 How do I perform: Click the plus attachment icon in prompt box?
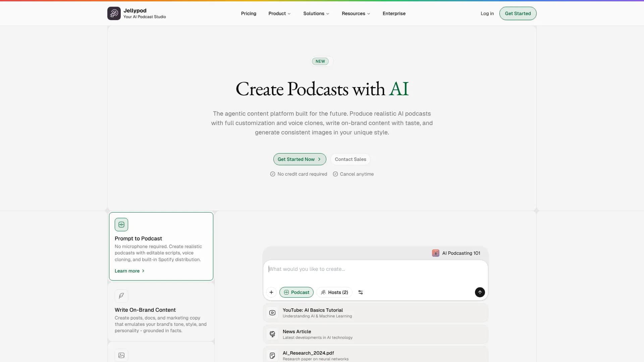click(271, 292)
